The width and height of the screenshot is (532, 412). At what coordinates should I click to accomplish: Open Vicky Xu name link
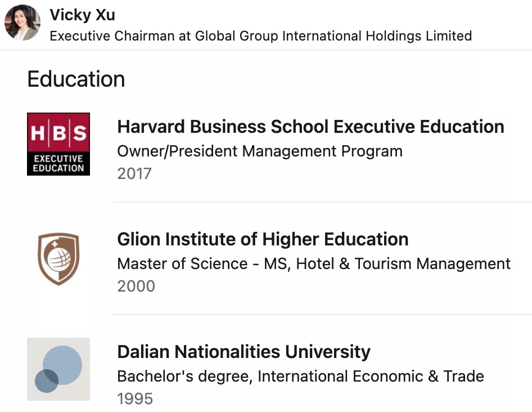(83, 15)
